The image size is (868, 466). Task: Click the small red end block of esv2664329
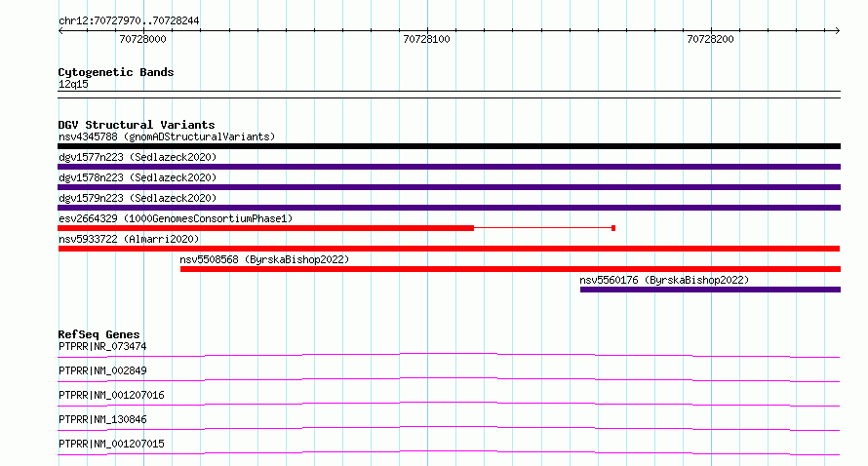pos(613,228)
